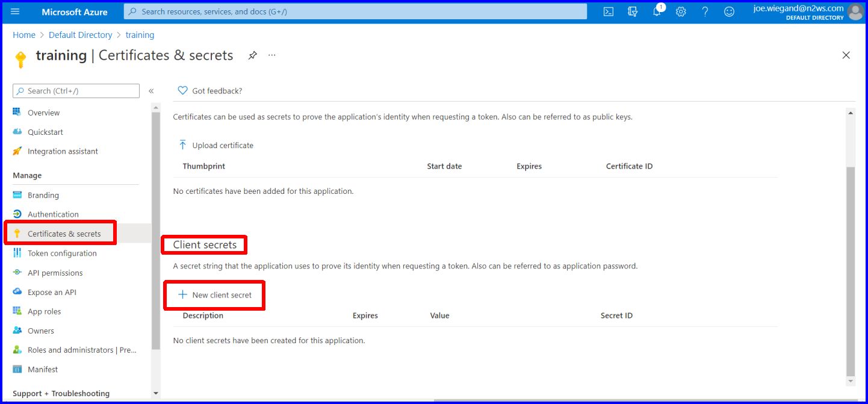Open Cloud Shell icon in top bar
The height and width of the screenshot is (404, 868).
coord(609,12)
